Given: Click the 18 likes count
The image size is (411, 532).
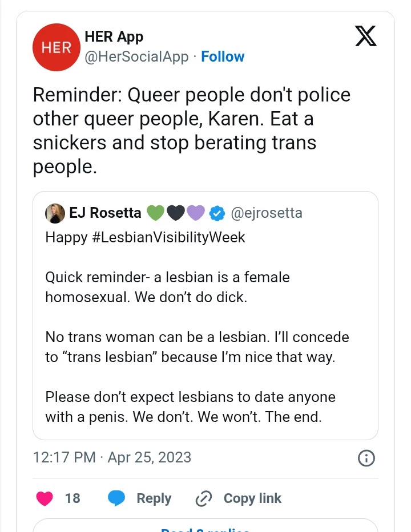Looking at the screenshot, I should tap(72, 498).
